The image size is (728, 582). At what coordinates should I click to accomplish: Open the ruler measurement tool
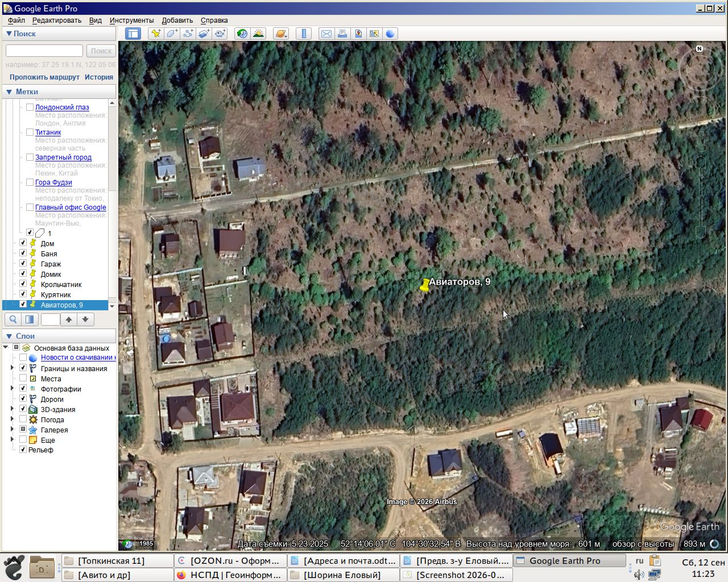pyautogui.click(x=304, y=34)
